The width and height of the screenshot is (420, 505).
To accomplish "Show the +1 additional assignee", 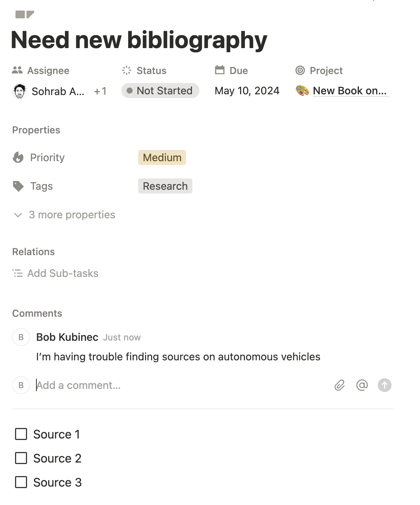I will [100, 91].
